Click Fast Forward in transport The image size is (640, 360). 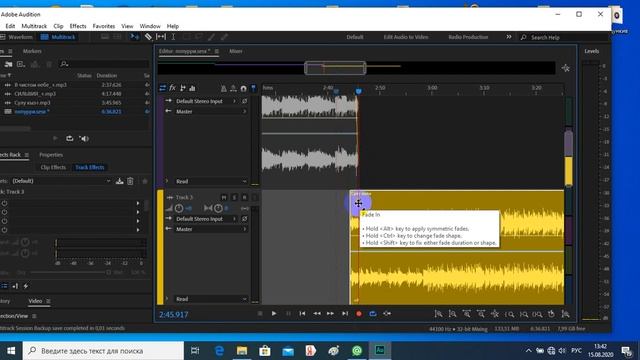click(330, 313)
